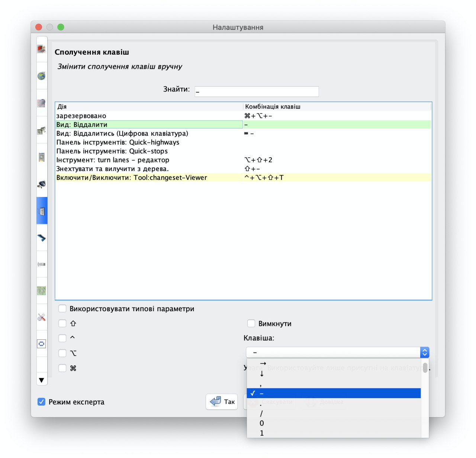Uncheck the 'Режим експерта' checkbox
The width and height of the screenshot is (476, 458).
41,402
